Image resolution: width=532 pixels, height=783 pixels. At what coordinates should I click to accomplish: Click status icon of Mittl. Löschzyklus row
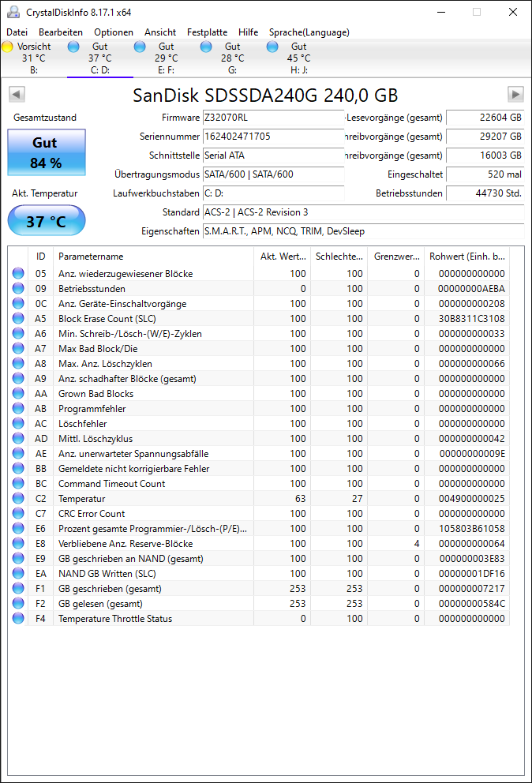(x=18, y=438)
